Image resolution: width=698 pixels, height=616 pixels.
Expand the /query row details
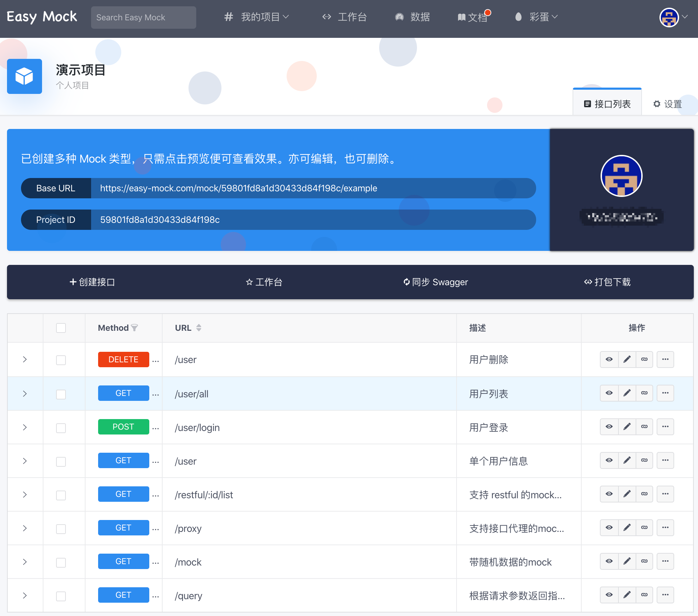(x=25, y=596)
